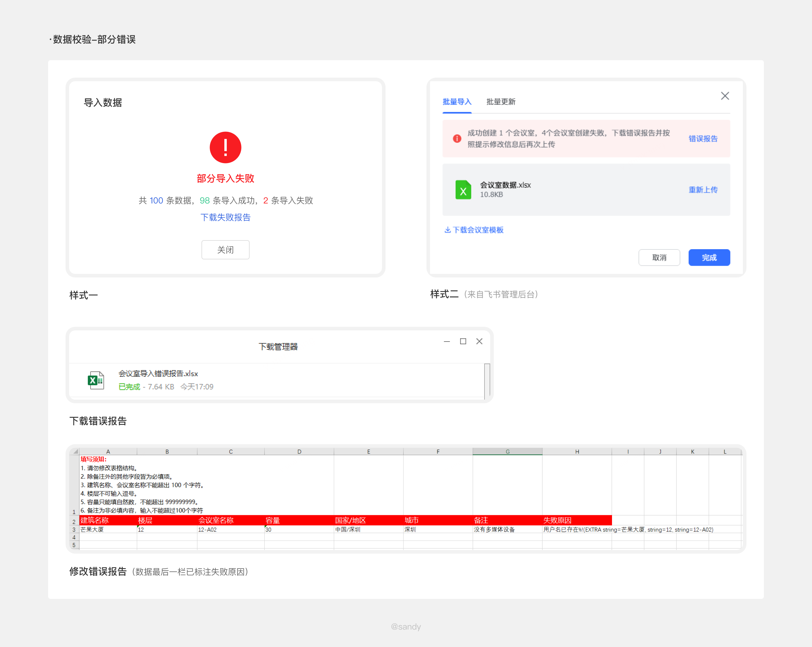Close the batch import dialog with X
Screen dimensions: 812x647
click(x=724, y=96)
